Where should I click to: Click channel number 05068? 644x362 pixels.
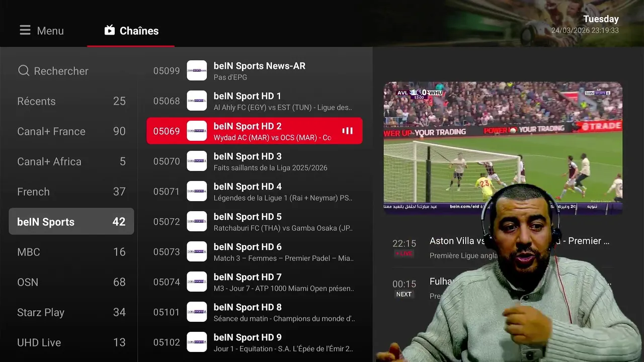[167, 101]
